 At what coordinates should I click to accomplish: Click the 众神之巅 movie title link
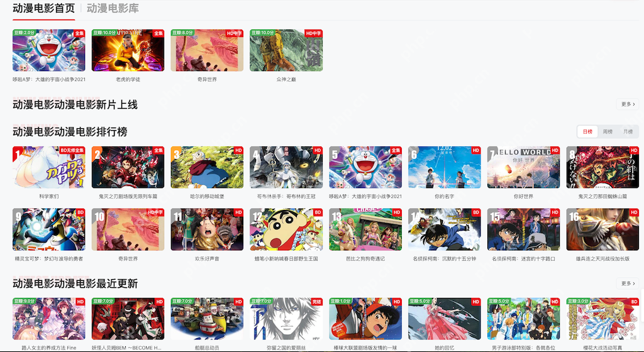[x=286, y=80]
